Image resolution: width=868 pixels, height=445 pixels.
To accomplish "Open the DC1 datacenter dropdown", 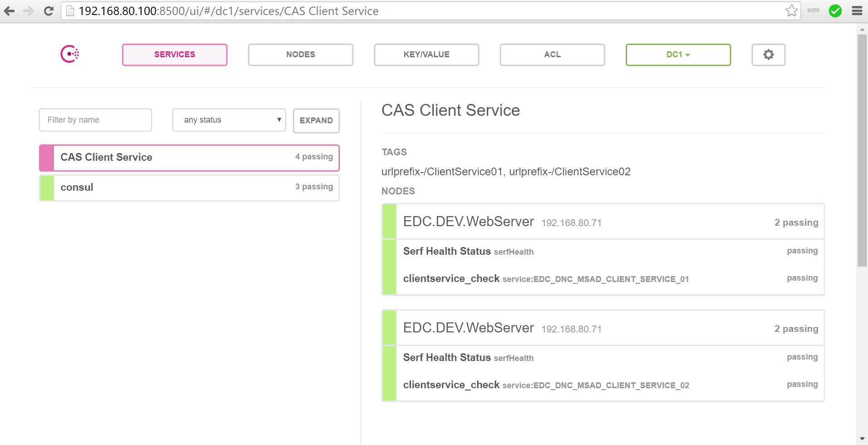I will (678, 54).
